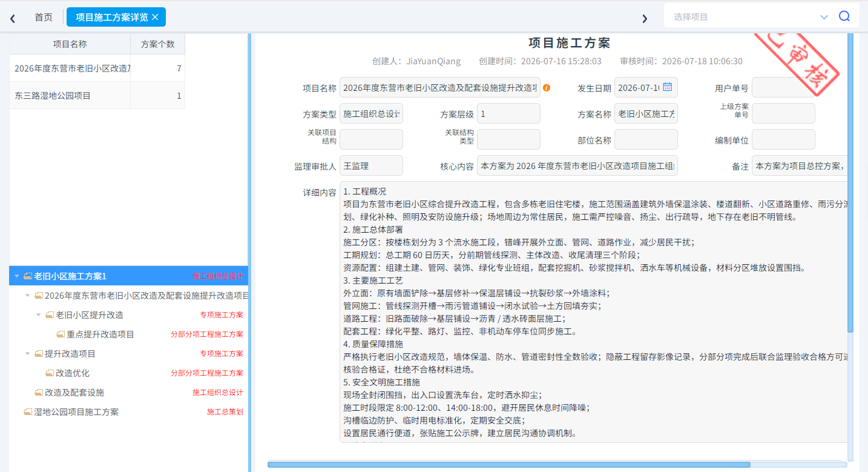Click the 项目名称 column header
Image resolution: width=868 pixels, height=472 pixels.
(x=70, y=44)
